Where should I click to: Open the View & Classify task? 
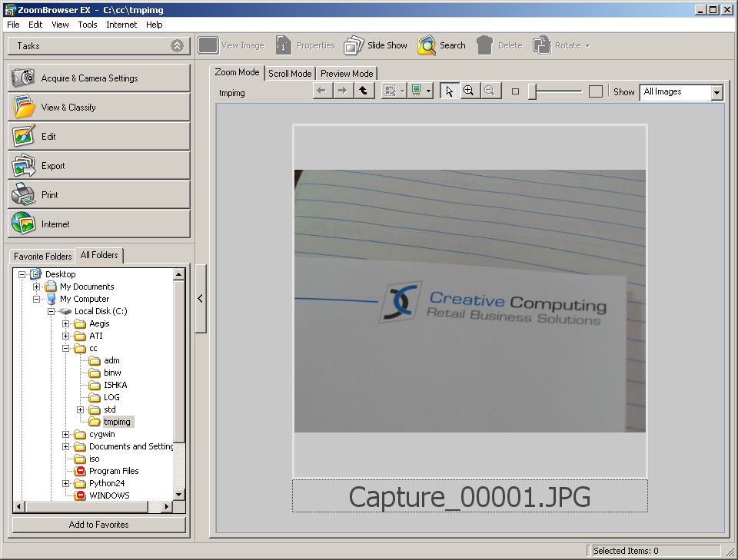point(99,108)
